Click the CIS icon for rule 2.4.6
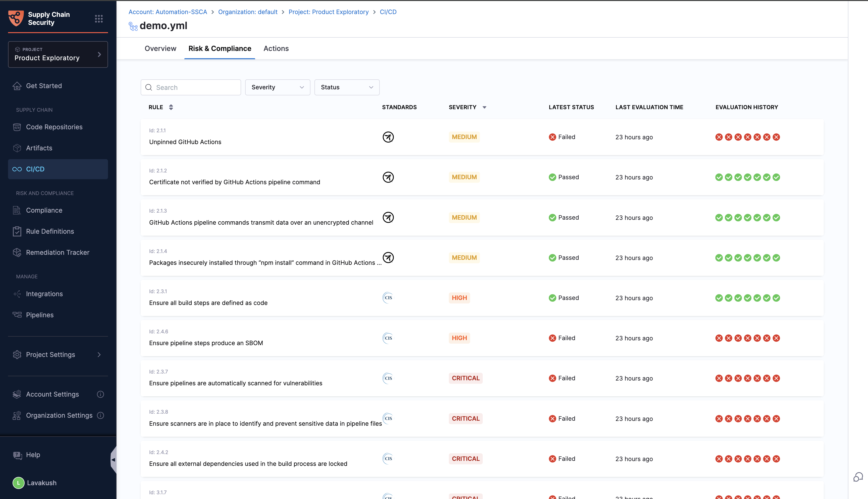Image resolution: width=868 pixels, height=499 pixels. tap(388, 338)
